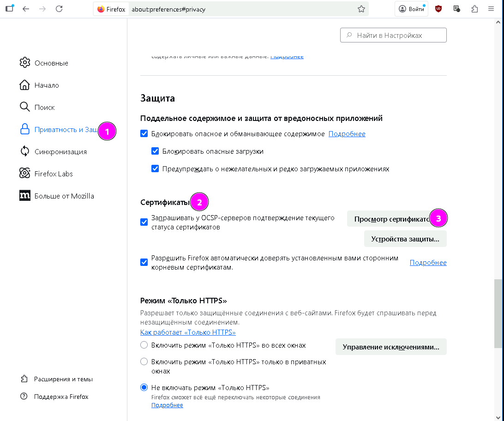Uncheck "Блокировать опасные загрузки" checkbox
This screenshot has height=421, width=504.
coord(155,151)
